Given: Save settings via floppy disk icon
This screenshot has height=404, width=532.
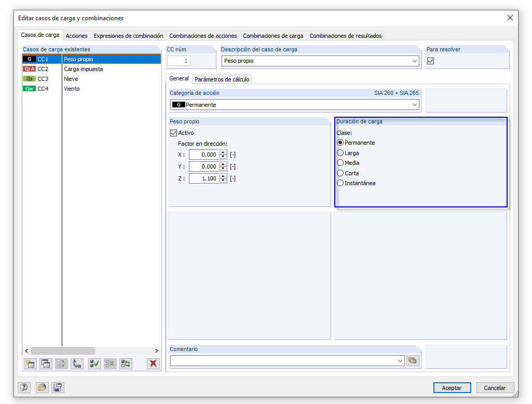Looking at the screenshot, I should 58,387.
